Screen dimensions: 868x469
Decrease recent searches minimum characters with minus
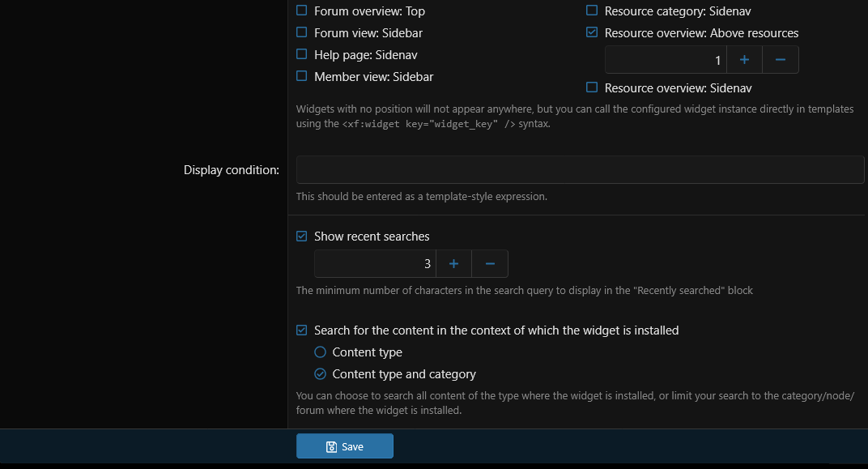(490, 264)
